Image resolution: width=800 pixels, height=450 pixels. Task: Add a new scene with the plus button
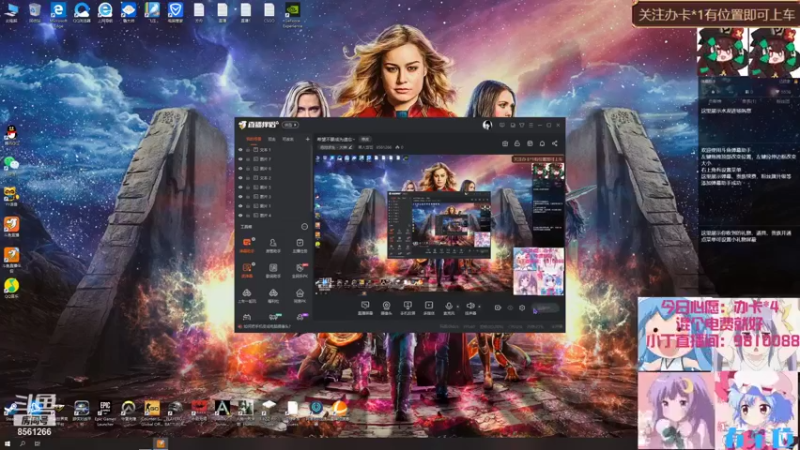click(x=308, y=139)
